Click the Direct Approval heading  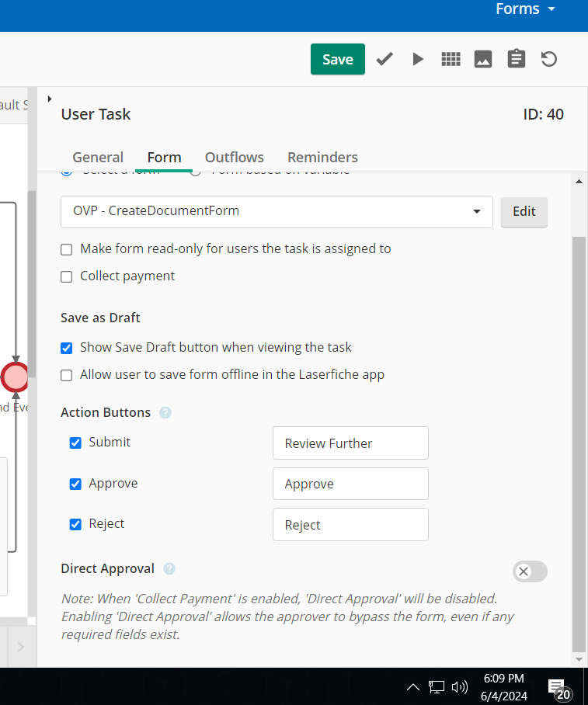coord(107,568)
